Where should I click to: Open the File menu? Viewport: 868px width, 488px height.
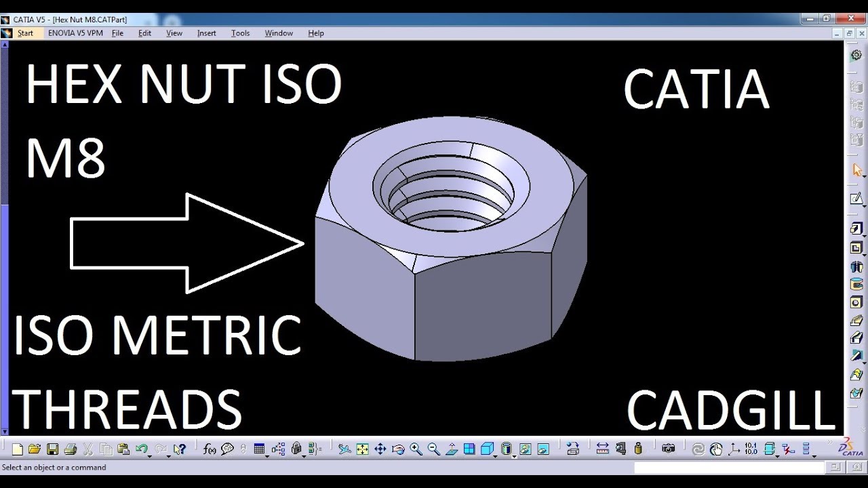pos(117,33)
